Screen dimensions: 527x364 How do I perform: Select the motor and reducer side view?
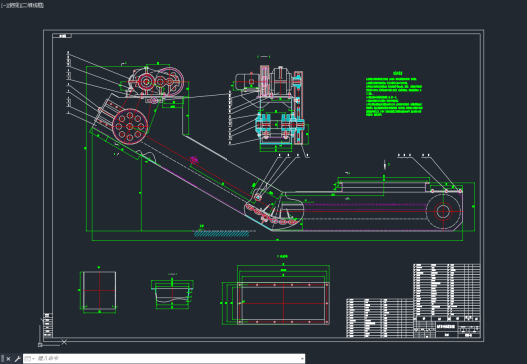tap(269, 106)
